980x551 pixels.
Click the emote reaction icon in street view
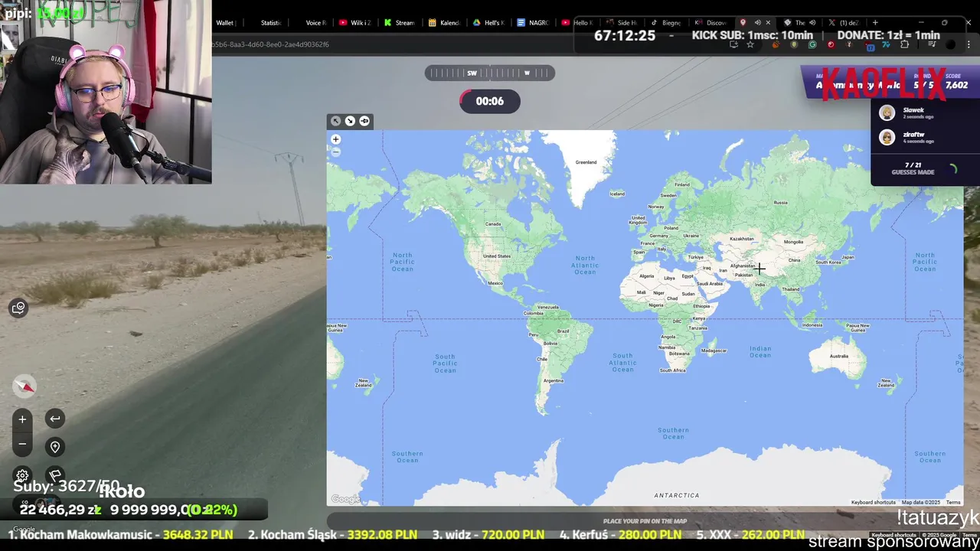(18, 308)
